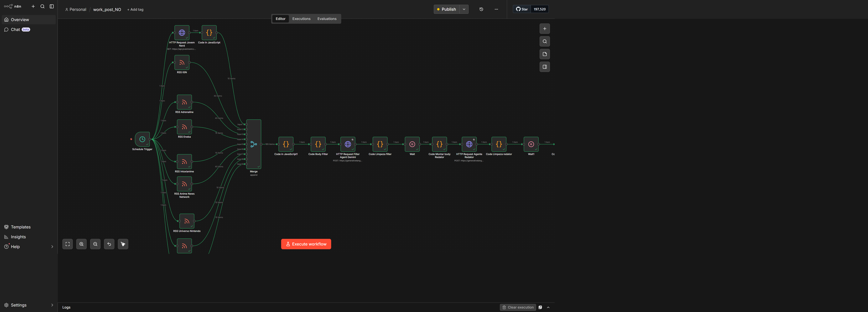Screen dimensions: 868x312
Task: Click the n8n logo
Action: point(12,6)
